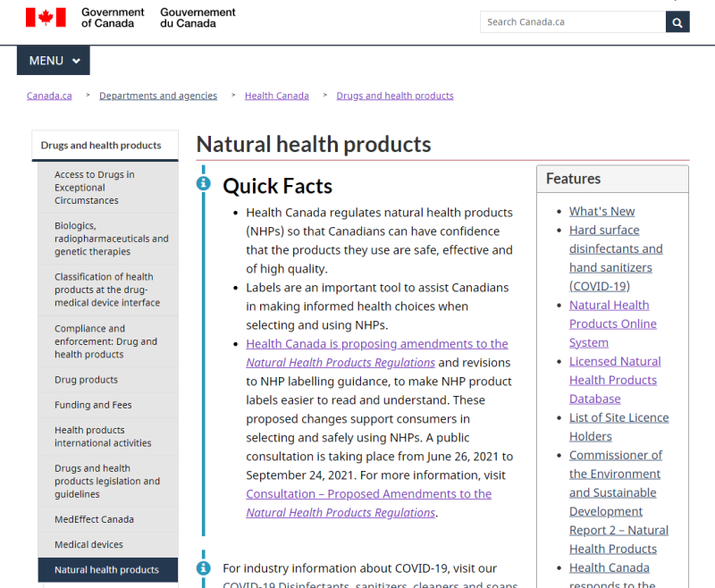Image resolution: width=715 pixels, height=588 pixels.
Task: Open Medical devices sidebar item
Action: pos(108,544)
